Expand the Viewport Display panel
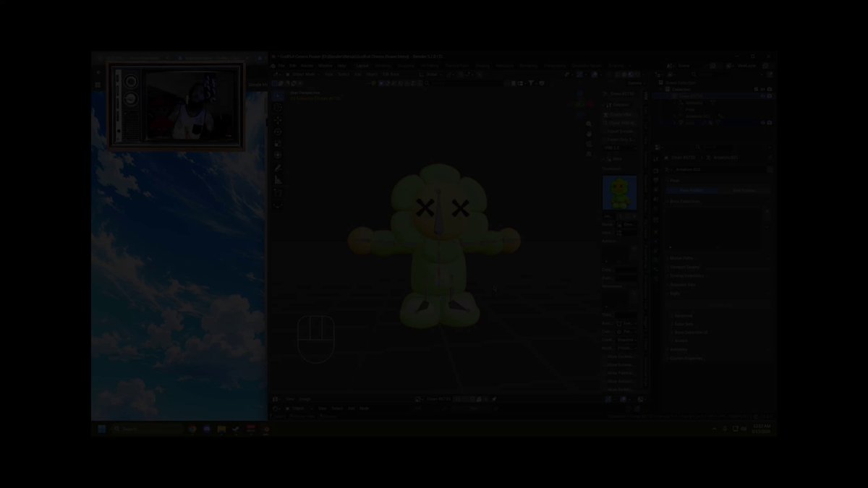This screenshot has height=488, width=868. [684, 267]
